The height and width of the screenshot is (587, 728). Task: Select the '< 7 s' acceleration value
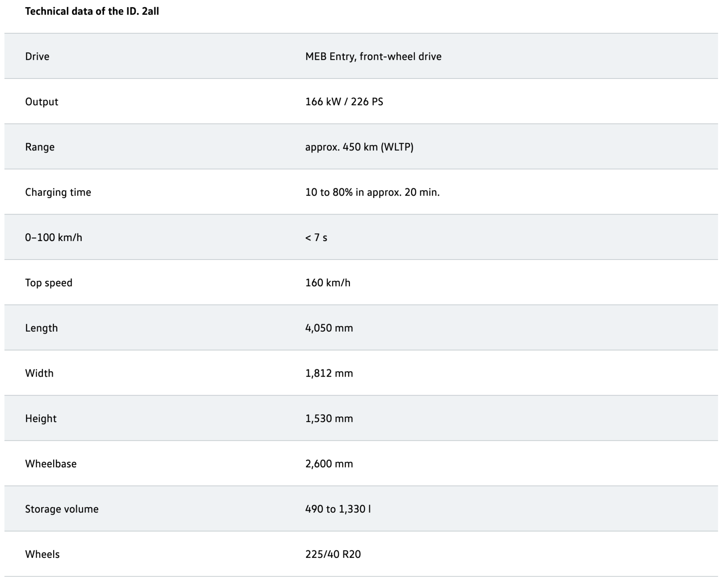pos(316,238)
